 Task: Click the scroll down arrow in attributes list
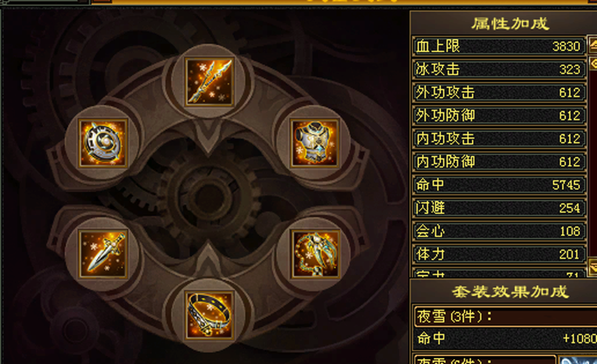[x=593, y=266]
